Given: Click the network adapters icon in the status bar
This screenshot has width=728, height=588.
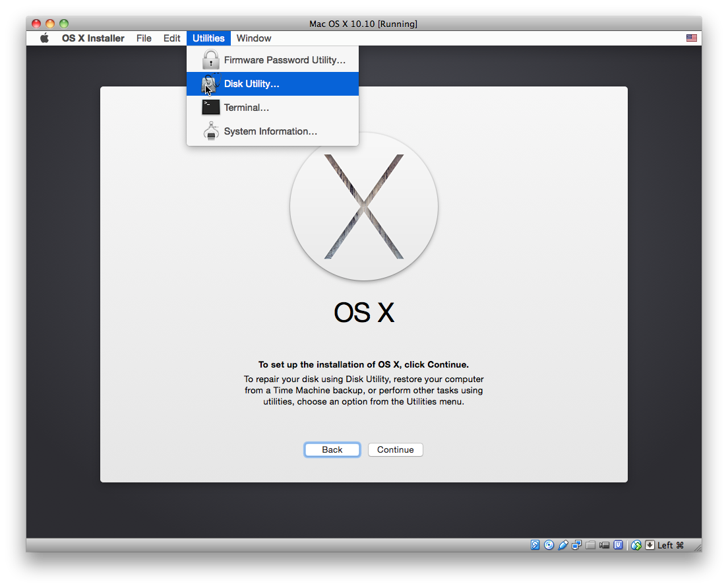Looking at the screenshot, I should pyautogui.click(x=576, y=544).
